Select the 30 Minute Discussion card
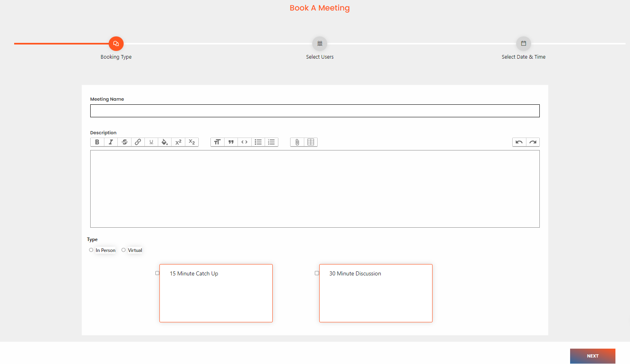 pos(376,293)
